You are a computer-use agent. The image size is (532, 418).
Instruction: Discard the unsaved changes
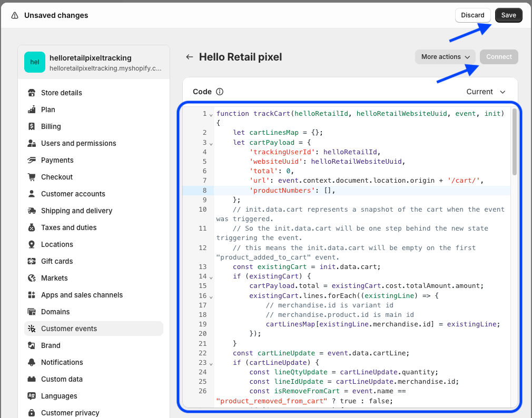472,15
